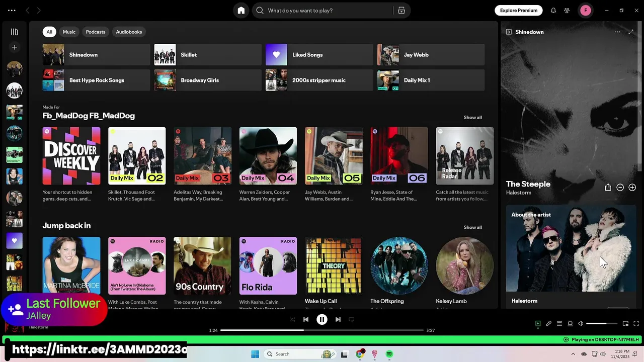Open Daily Mix 06 cover
Screen dimensions: 644x362
coord(399,156)
